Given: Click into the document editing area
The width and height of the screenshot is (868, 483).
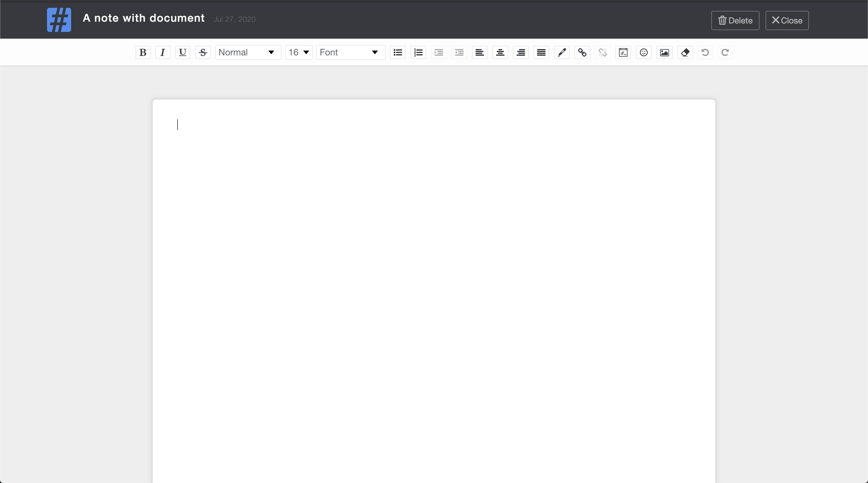Looking at the screenshot, I should point(434,291).
